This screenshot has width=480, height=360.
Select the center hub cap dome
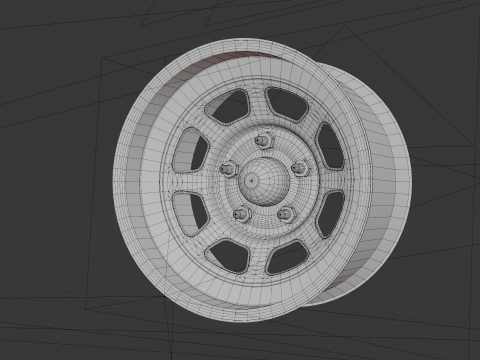(x=264, y=181)
